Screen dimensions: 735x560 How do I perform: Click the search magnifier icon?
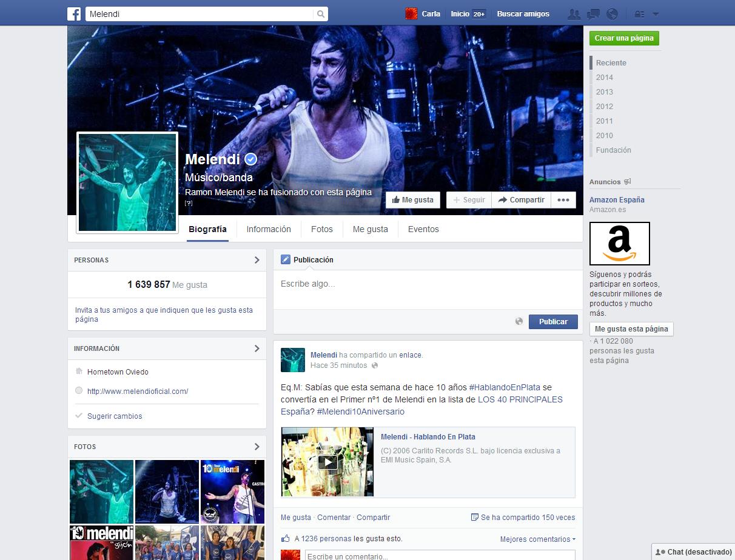tap(320, 14)
